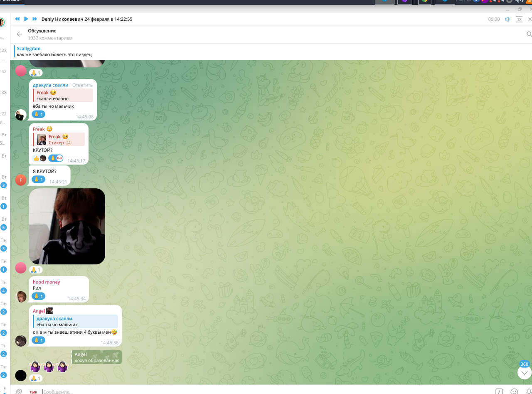Open the black avatar near sticker
Viewport: 532px width, 394px height.
click(21, 376)
